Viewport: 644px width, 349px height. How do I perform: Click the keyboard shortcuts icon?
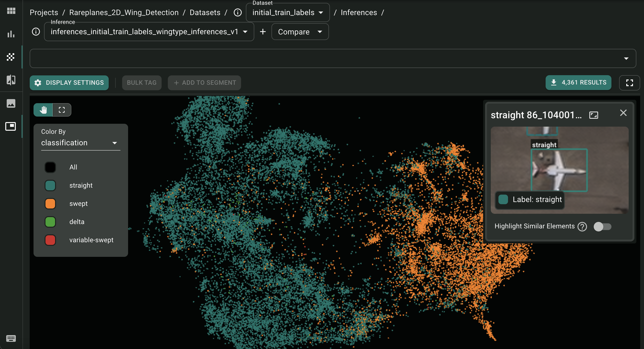[x=11, y=338]
